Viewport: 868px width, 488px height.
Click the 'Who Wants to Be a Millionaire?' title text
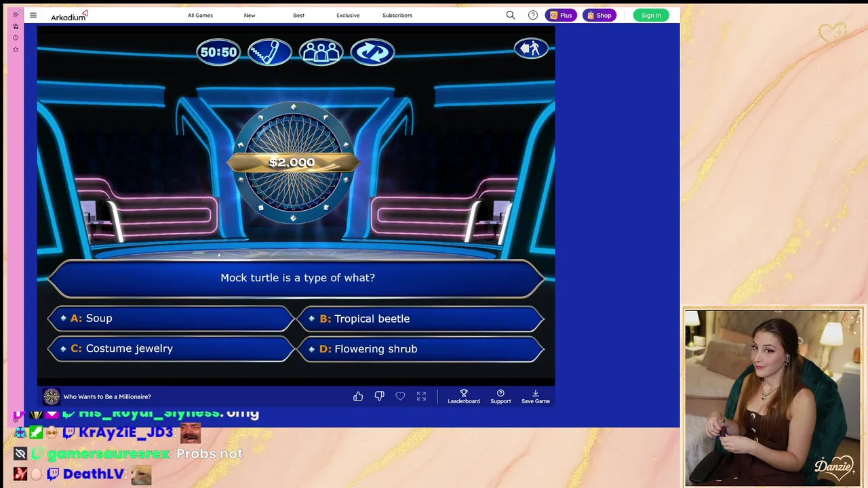(x=107, y=396)
